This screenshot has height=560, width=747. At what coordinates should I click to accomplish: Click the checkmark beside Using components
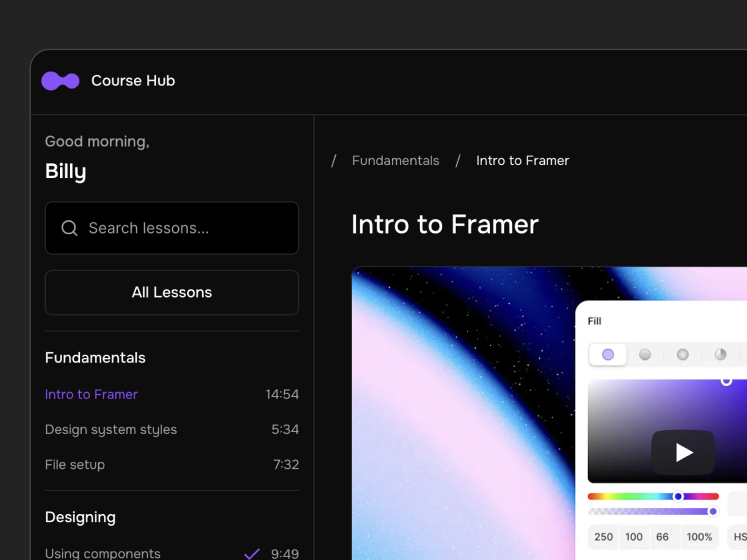[252, 553]
